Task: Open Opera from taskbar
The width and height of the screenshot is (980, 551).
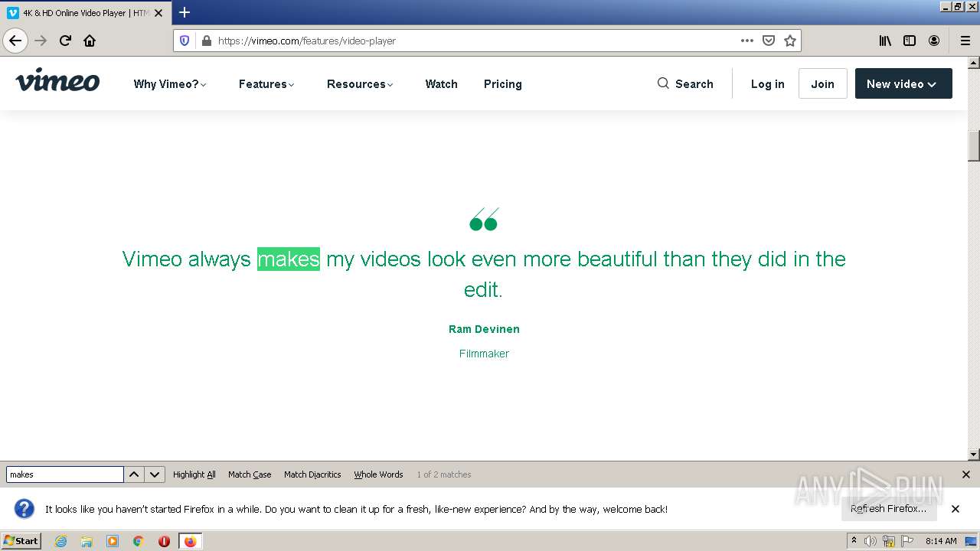Action: [x=164, y=541]
